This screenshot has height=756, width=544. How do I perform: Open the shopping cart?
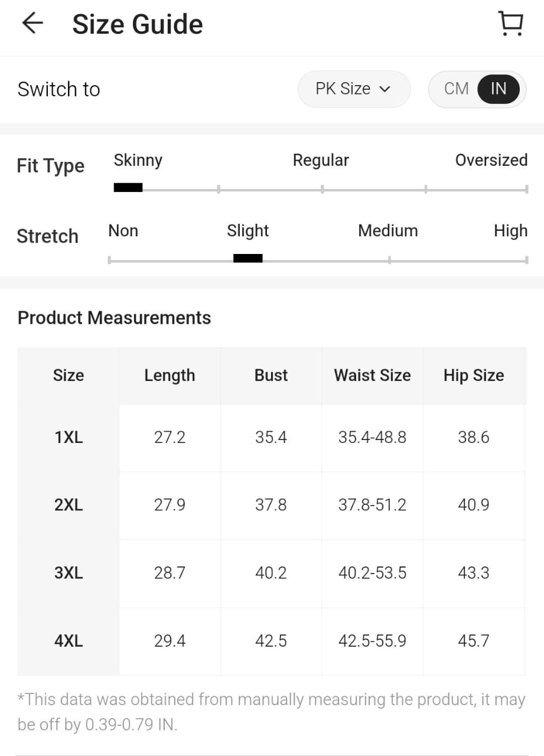click(x=510, y=24)
